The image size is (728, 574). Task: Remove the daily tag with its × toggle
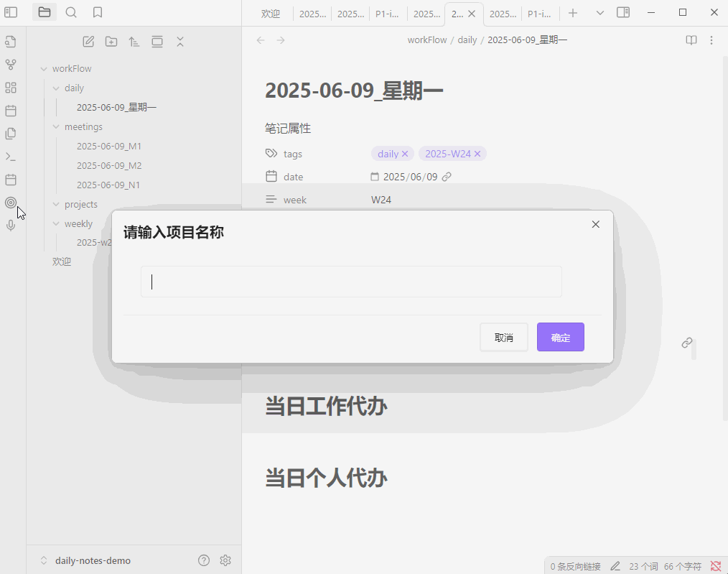pyautogui.click(x=405, y=153)
